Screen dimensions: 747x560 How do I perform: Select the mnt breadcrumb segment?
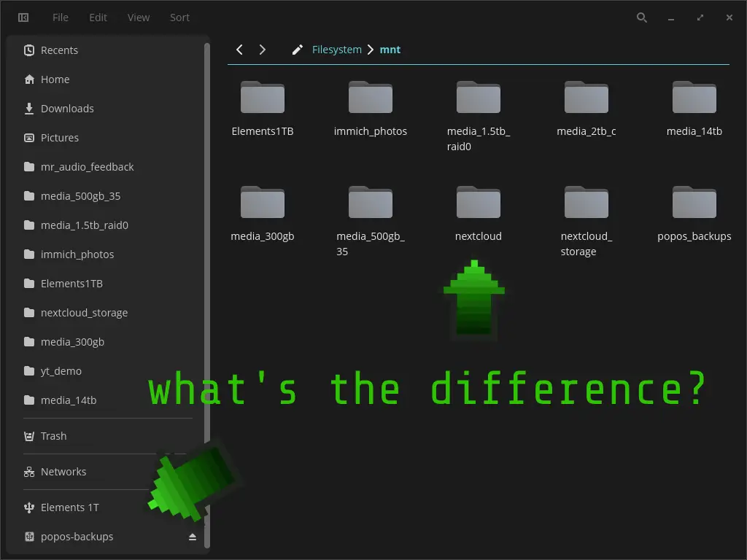390,50
